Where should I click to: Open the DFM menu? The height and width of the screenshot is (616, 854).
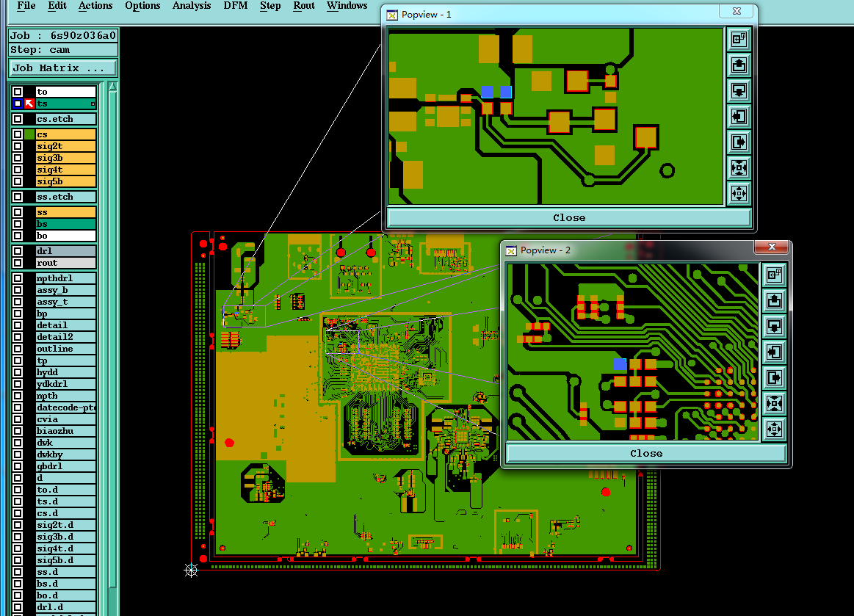tap(235, 6)
